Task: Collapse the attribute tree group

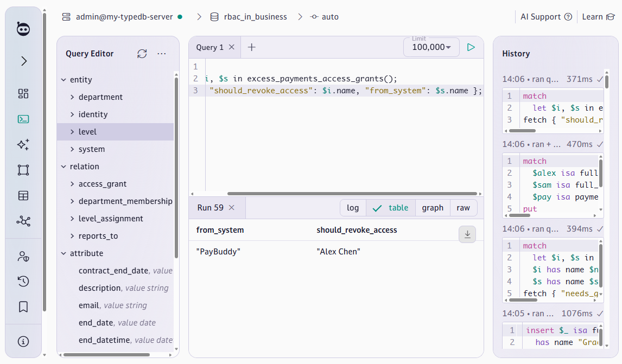Action: [x=64, y=253]
